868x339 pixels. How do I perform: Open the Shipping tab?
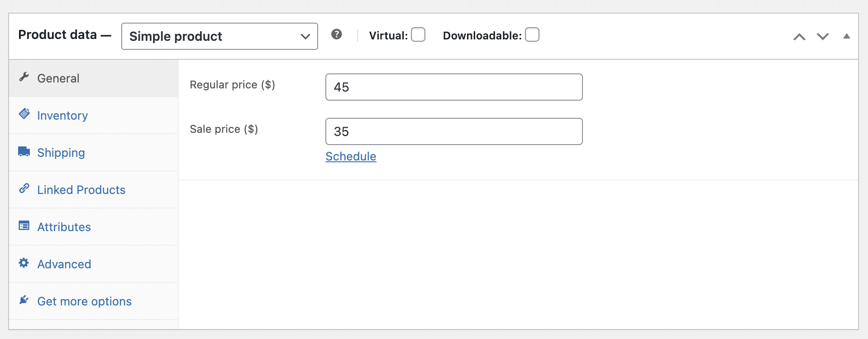point(61,153)
